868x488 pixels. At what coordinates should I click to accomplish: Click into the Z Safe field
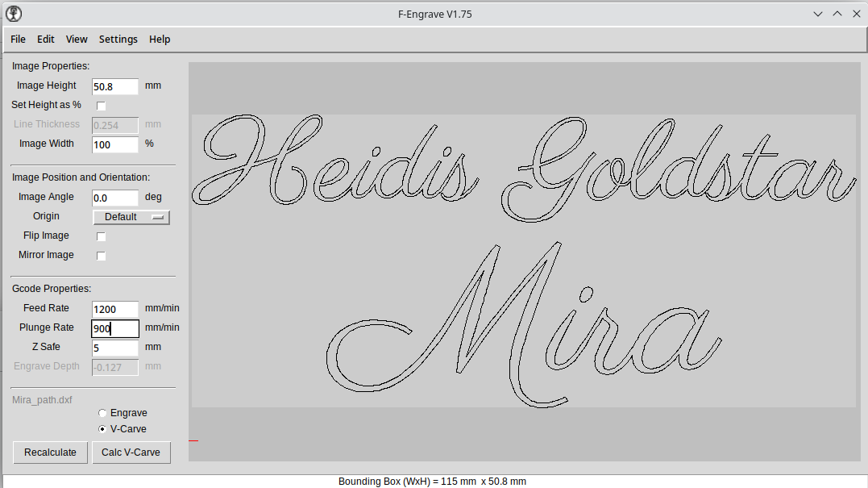coord(115,348)
